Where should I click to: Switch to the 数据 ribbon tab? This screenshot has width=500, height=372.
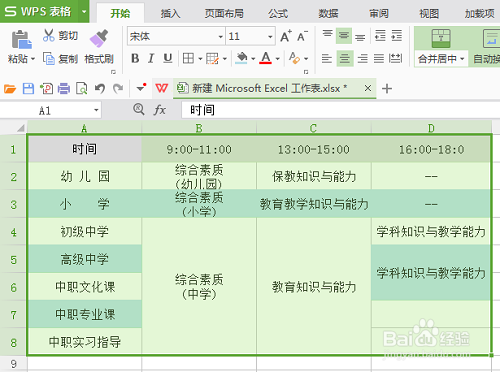[328, 13]
